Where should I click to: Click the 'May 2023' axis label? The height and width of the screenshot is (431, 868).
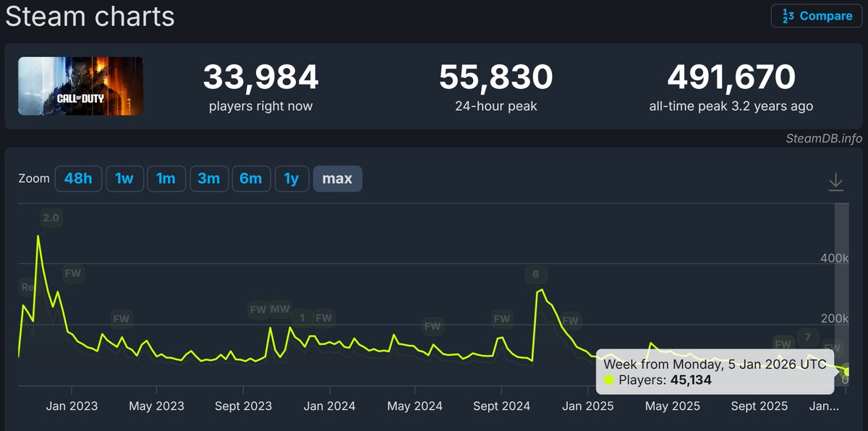tap(157, 406)
